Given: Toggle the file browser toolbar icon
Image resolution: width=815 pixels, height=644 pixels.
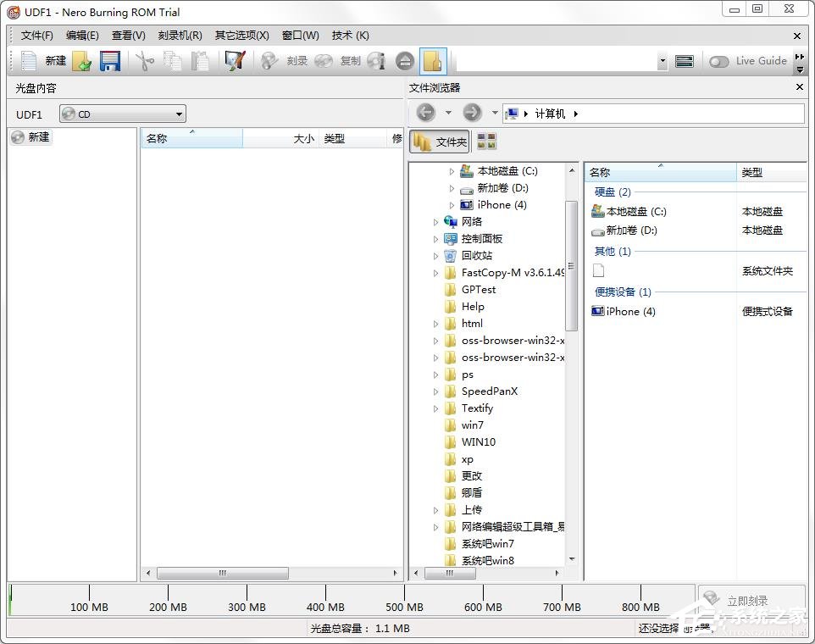Looking at the screenshot, I should [x=433, y=61].
